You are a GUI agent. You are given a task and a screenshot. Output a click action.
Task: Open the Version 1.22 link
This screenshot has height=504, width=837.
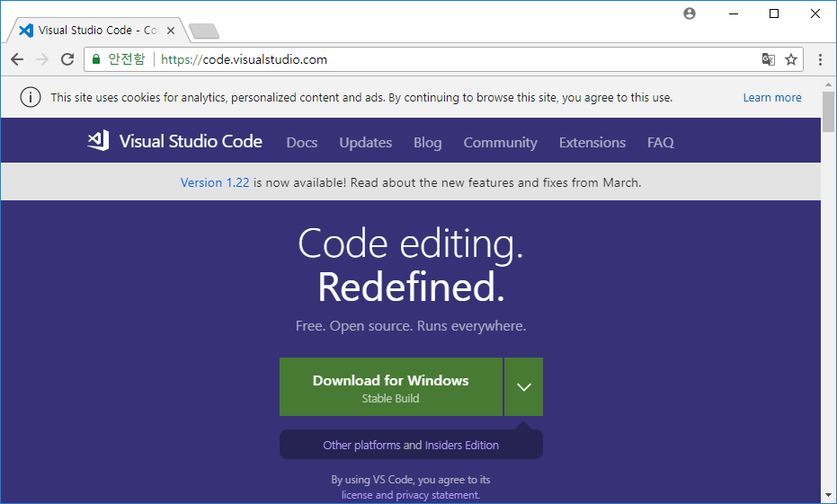click(215, 182)
